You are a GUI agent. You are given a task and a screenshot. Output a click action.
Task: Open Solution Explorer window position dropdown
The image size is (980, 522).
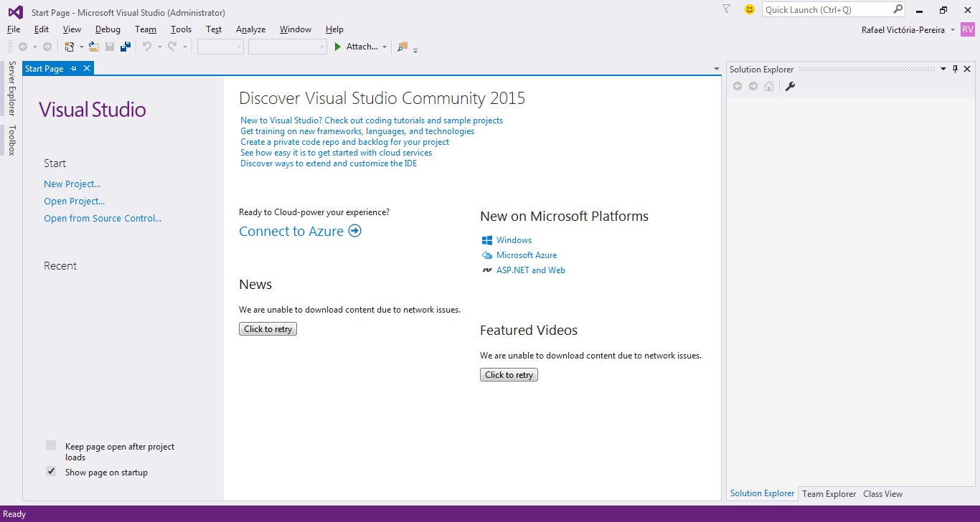coord(943,69)
